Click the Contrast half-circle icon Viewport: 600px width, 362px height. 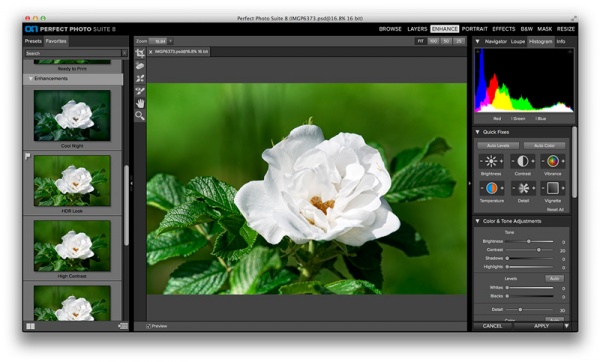click(x=523, y=161)
